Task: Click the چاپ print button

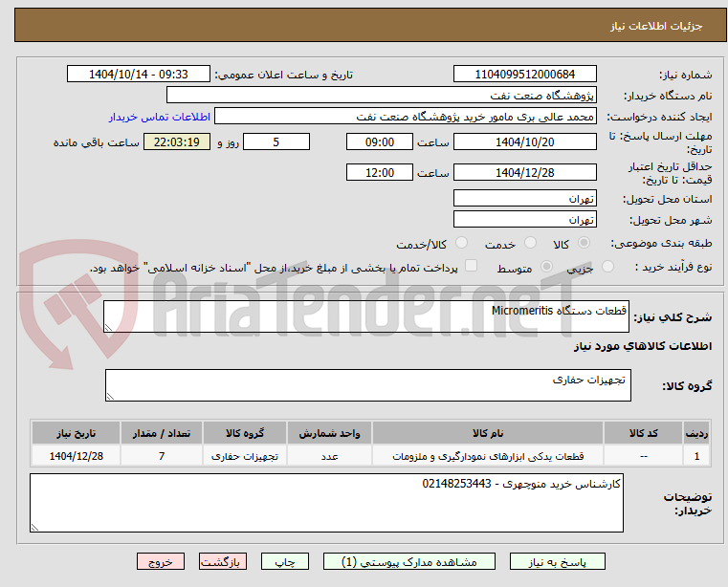Action: (285, 561)
